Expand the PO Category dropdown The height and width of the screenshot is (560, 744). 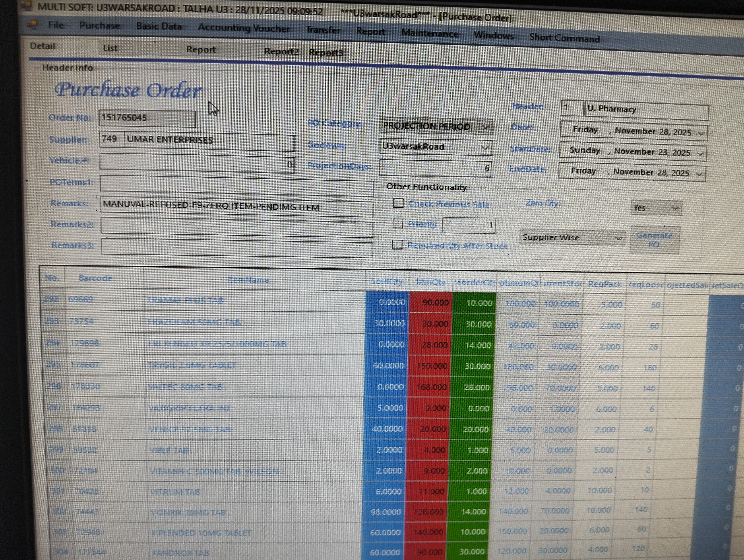pos(485,127)
